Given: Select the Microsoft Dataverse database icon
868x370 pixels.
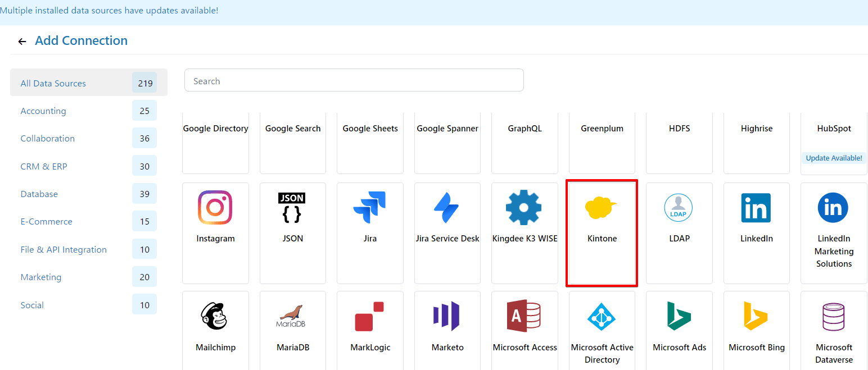Looking at the screenshot, I should tap(833, 317).
